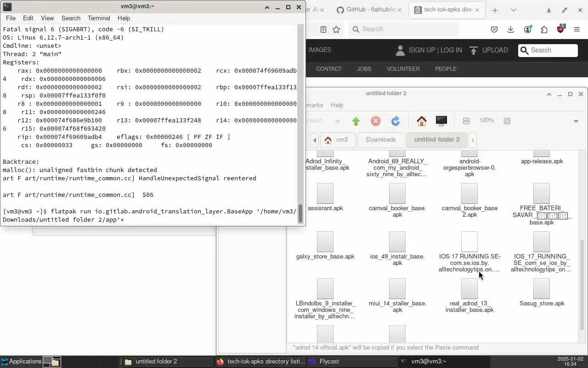Select the ios_49_instalr_base.apk file icon
The image size is (588, 368).
pyautogui.click(x=397, y=241)
